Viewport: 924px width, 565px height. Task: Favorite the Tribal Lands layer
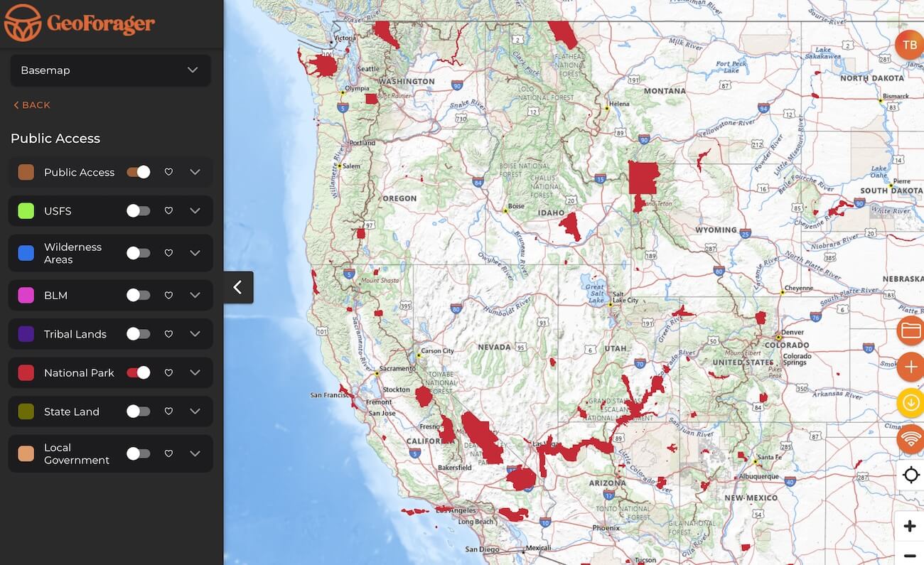pyautogui.click(x=168, y=334)
